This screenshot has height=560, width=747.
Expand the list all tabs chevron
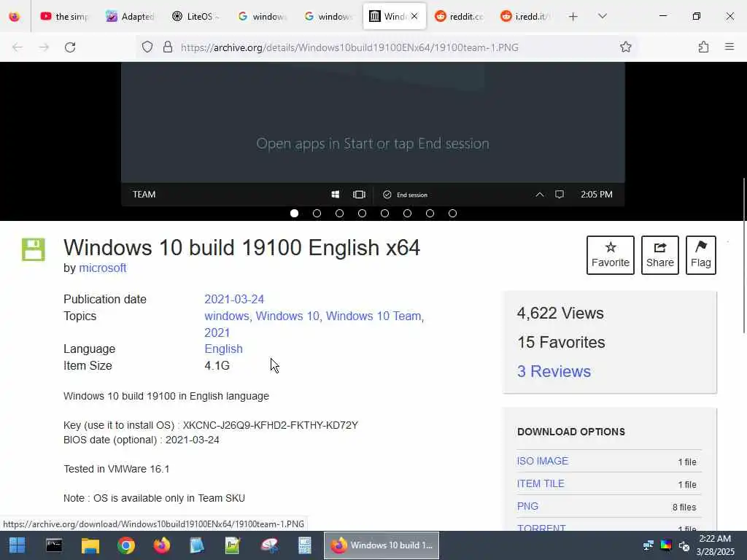tap(603, 16)
